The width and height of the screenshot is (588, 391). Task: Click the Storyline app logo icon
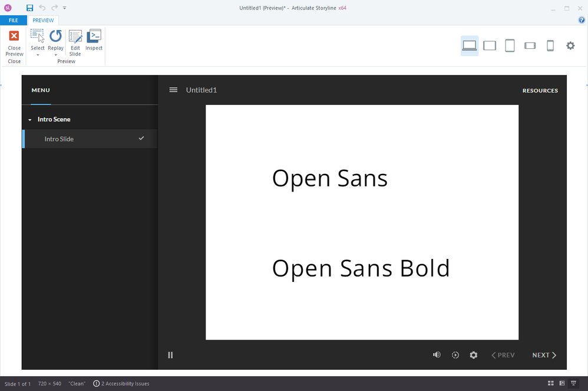tap(8, 8)
